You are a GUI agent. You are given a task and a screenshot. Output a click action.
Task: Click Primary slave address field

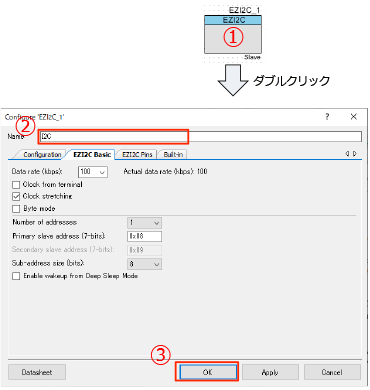point(144,236)
